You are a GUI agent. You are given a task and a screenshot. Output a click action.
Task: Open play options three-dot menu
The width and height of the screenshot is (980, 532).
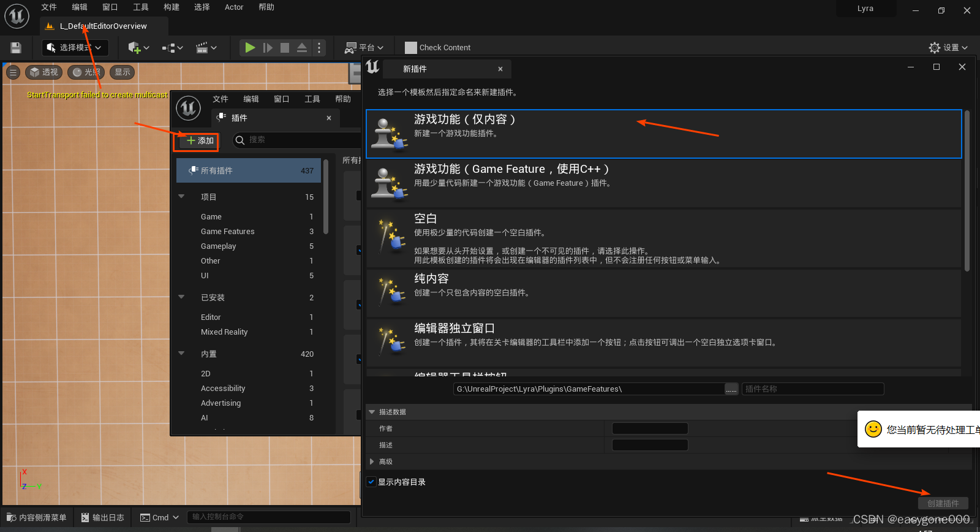pos(319,48)
